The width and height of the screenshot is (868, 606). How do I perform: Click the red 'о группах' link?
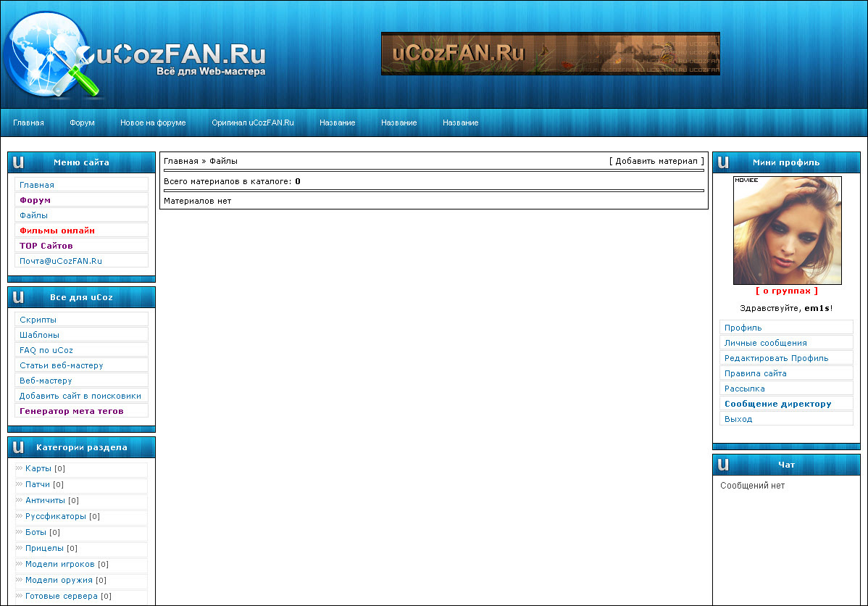coord(786,291)
